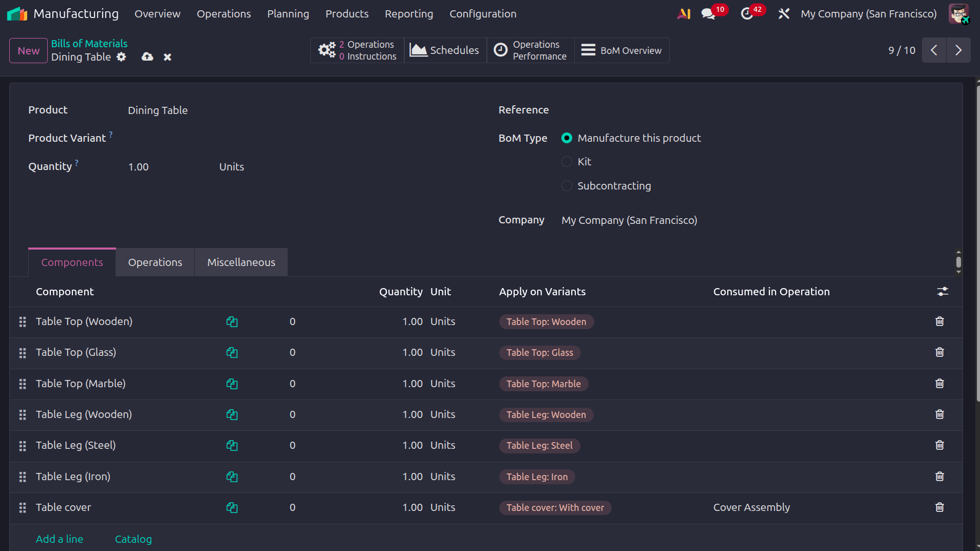Save the record manually with cloud icon

point(147,57)
